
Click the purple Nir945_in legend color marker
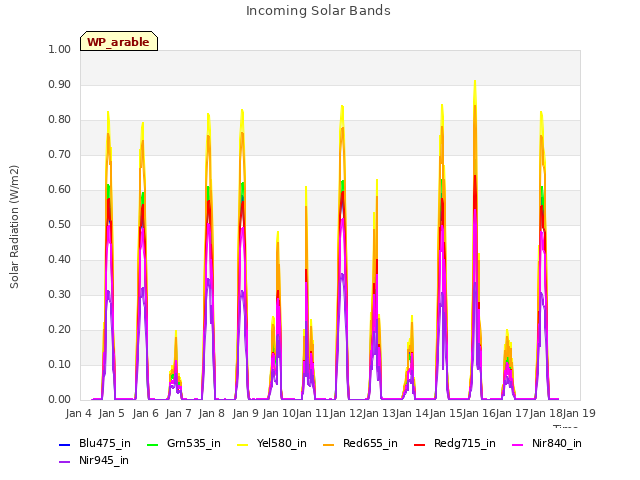tap(64, 462)
